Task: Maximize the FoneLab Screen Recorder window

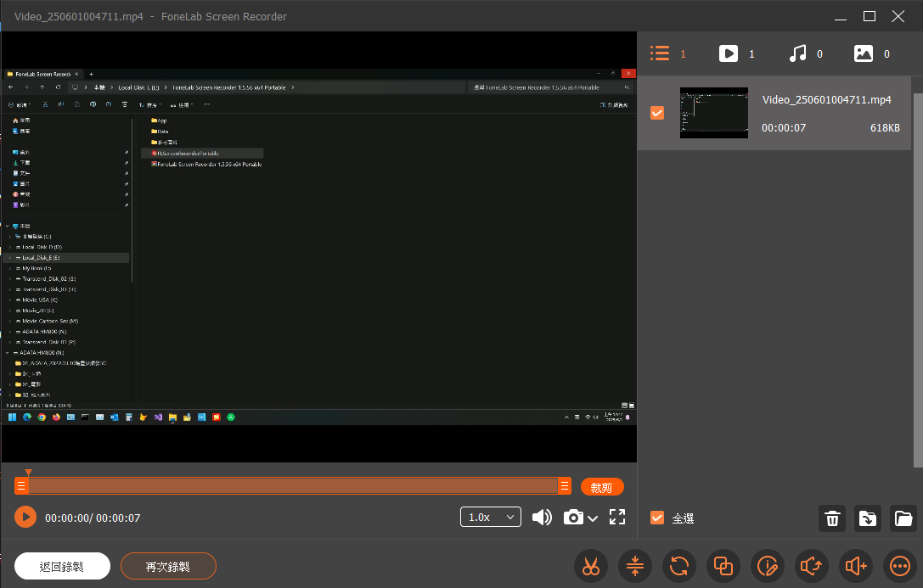Action: pos(870,16)
